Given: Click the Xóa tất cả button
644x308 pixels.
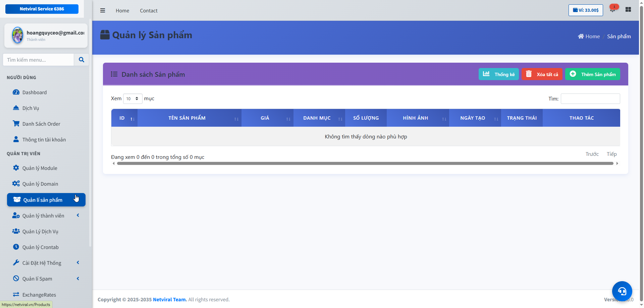Looking at the screenshot, I should 542,74.
